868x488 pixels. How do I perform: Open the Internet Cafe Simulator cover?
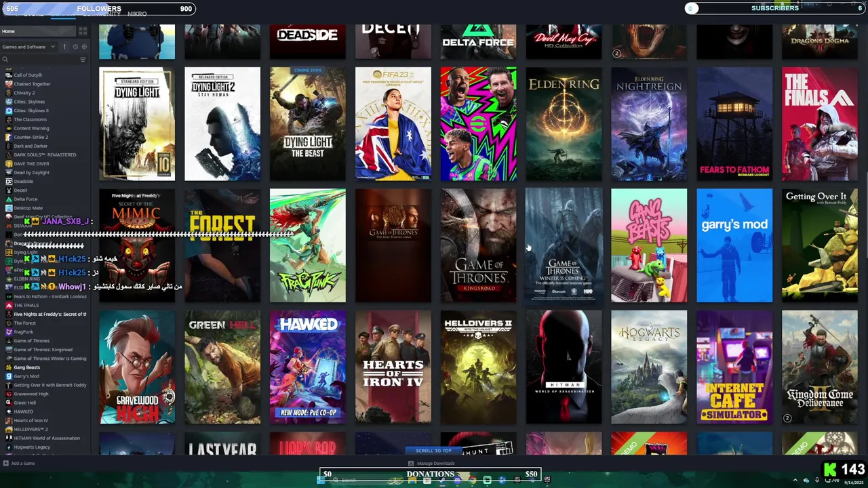click(734, 367)
